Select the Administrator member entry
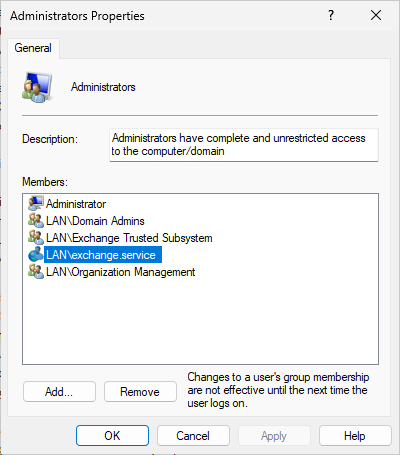Image resolution: width=400 pixels, height=455 pixels. [76, 204]
